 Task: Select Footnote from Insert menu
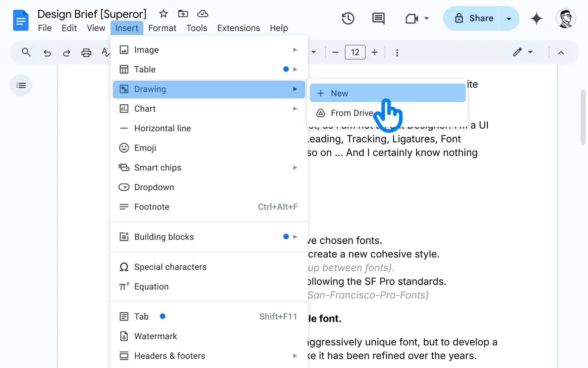click(x=152, y=207)
